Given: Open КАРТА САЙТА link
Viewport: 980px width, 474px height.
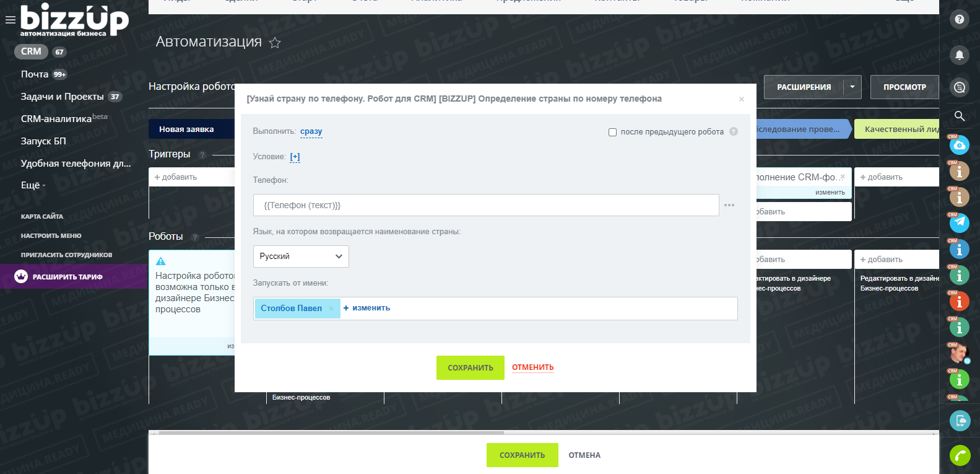Looking at the screenshot, I should (42, 216).
